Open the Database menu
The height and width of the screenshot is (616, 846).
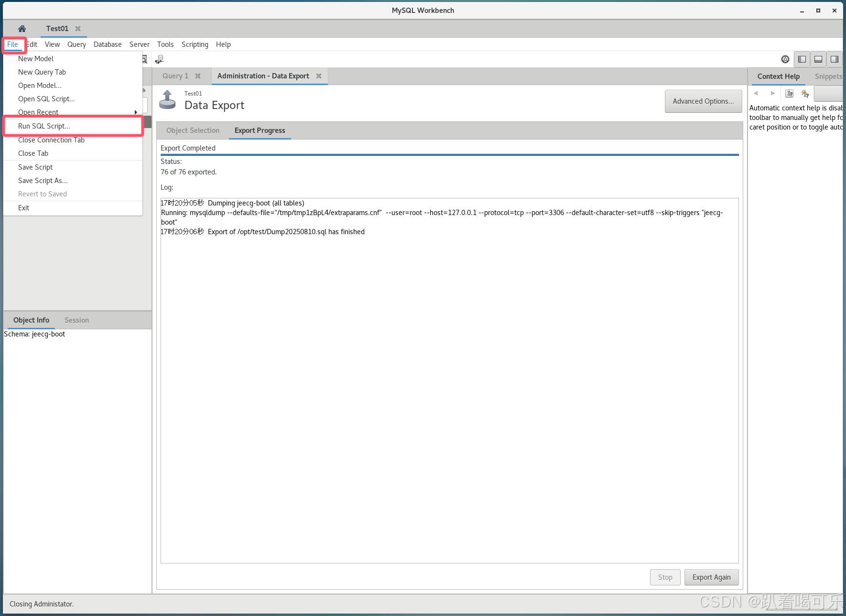pos(108,44)
